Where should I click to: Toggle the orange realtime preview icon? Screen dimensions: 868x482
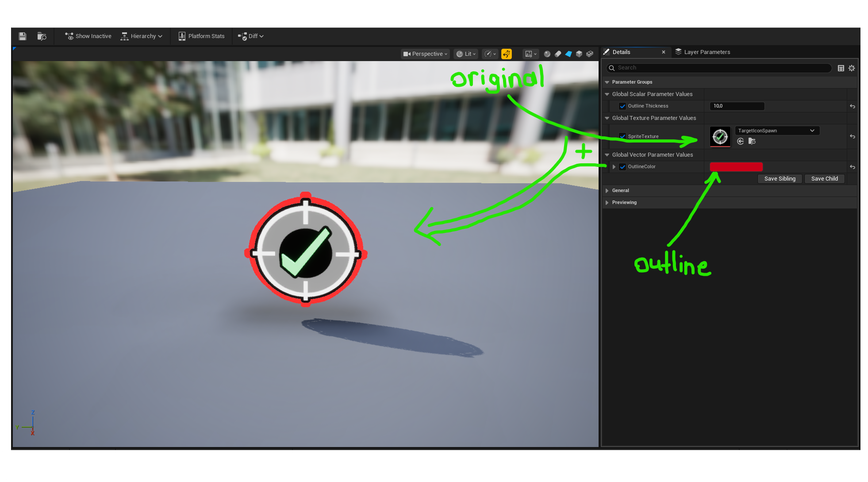(507, 54)
